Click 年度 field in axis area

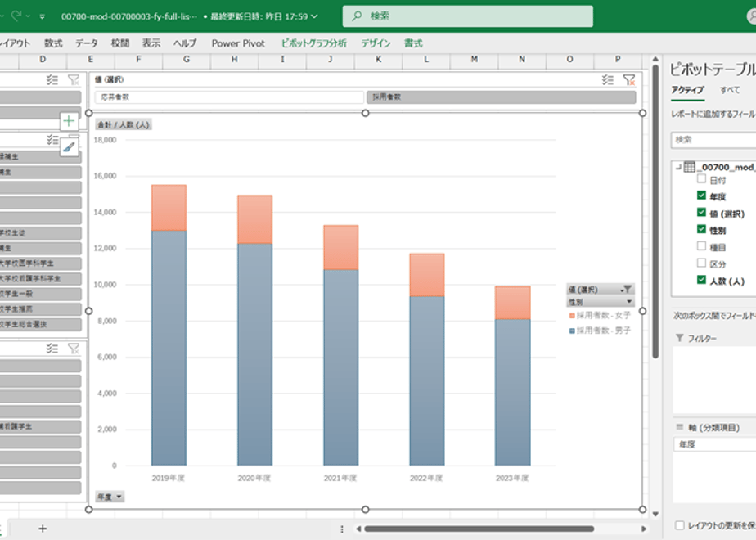[715, 444]
